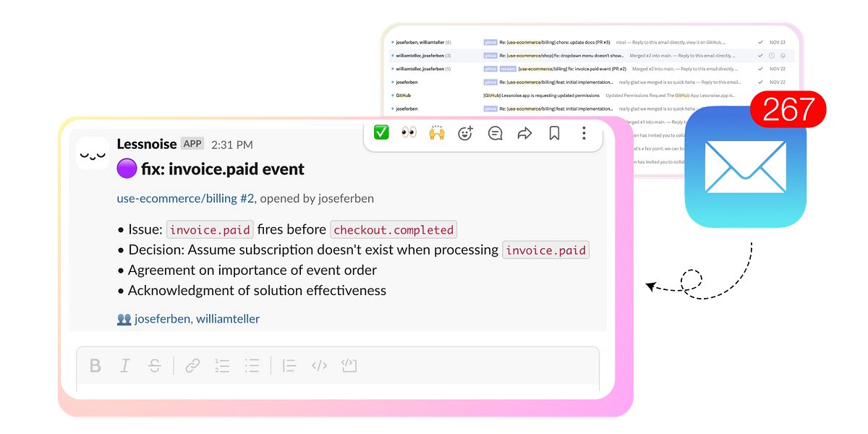Archive the dropdown menu email via its archive icon

783,56
